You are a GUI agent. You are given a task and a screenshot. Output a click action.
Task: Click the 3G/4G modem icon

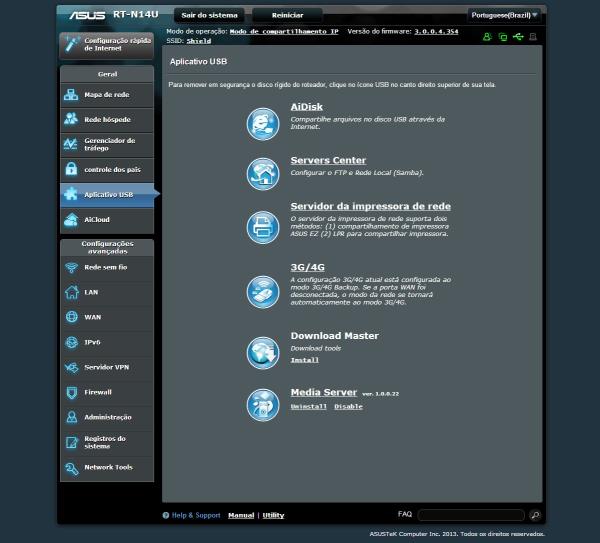(262, 292)
